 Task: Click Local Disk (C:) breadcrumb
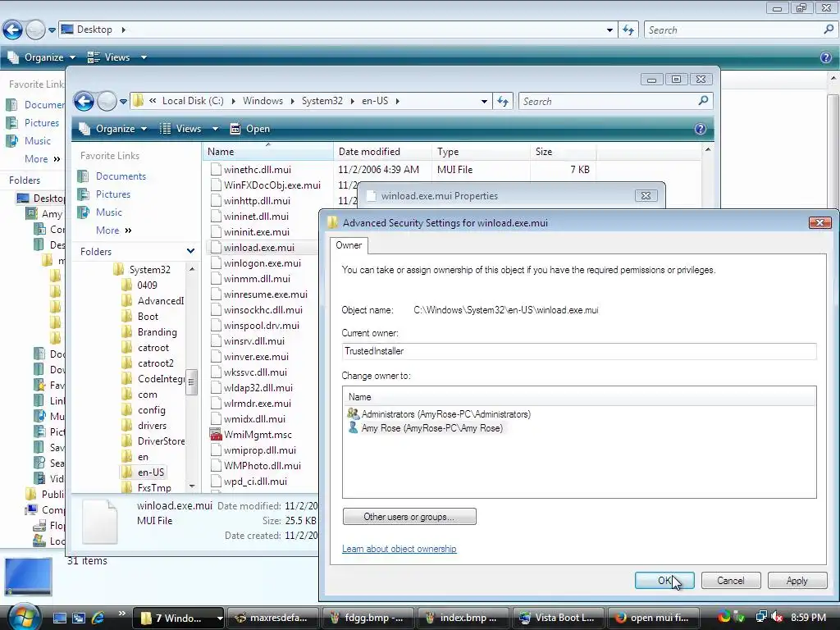click(193, 101)
